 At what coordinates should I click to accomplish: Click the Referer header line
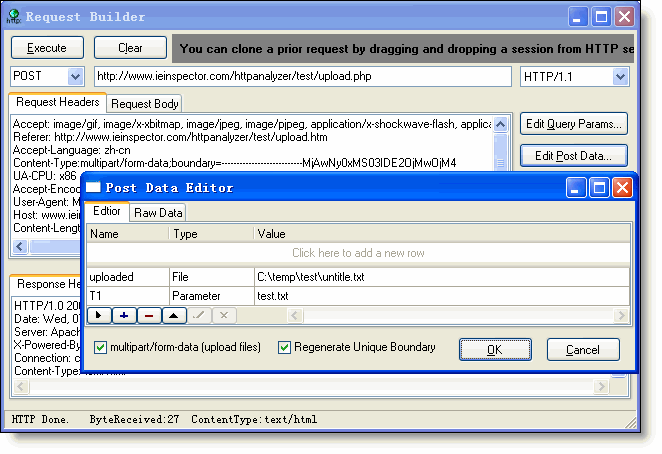170,137
